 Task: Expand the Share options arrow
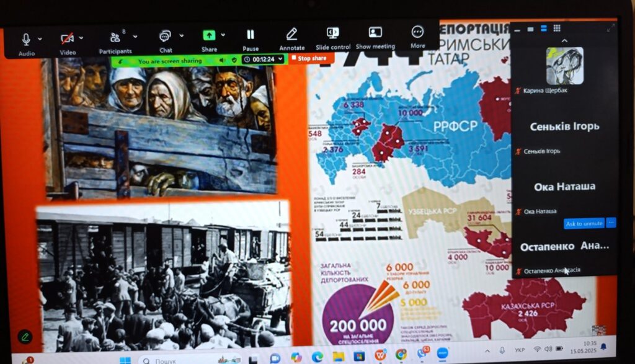(x=223, y=35)
